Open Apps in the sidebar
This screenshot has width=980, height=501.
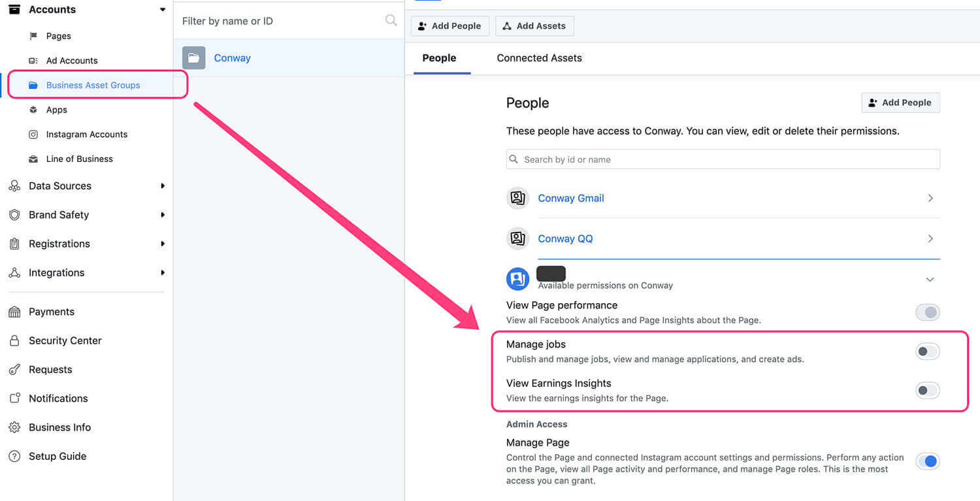[x=57, y=110]
